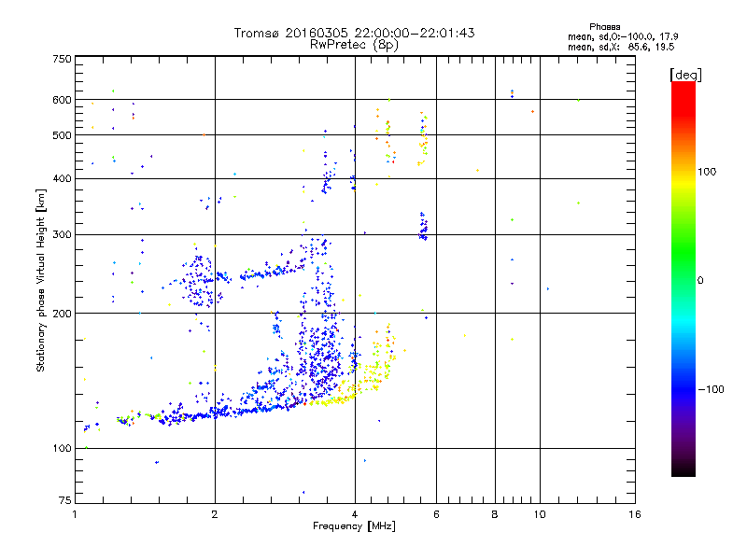This screenshot has width=747, height=560.
Task: Click the y-axis tick label '100'
Action: pyautogui.click(x=62, y=448)
